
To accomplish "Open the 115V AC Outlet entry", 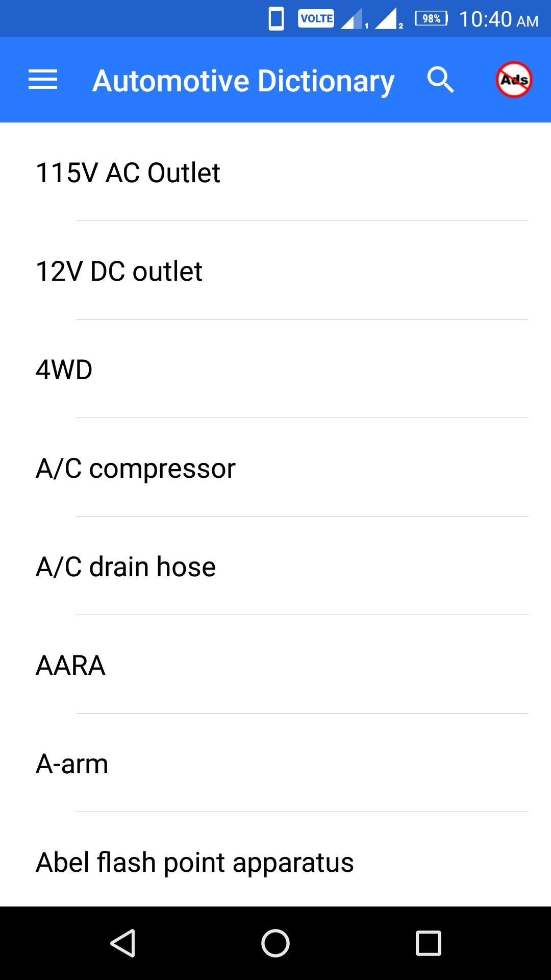I will pyautogui.click(x=275, y=172).
